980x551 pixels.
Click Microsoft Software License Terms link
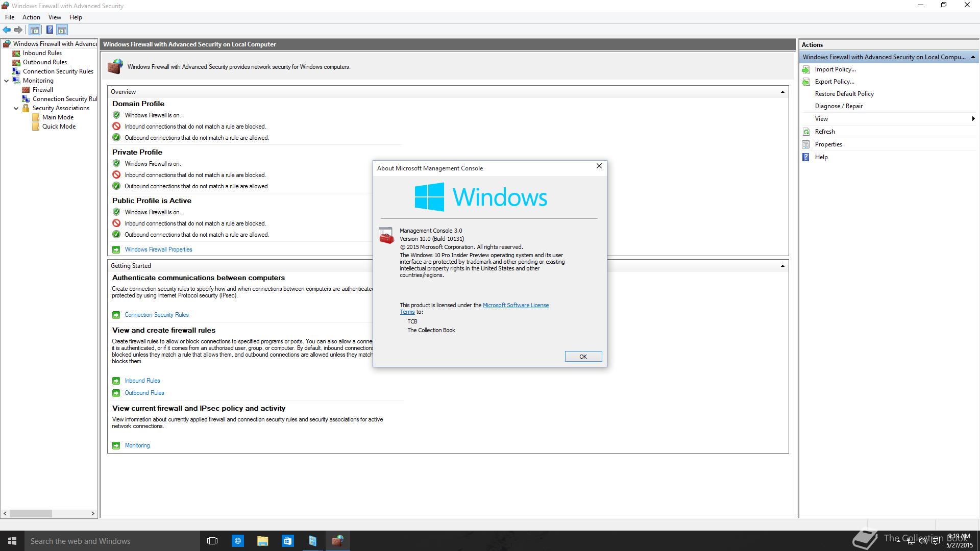click(x=516, y=305)
